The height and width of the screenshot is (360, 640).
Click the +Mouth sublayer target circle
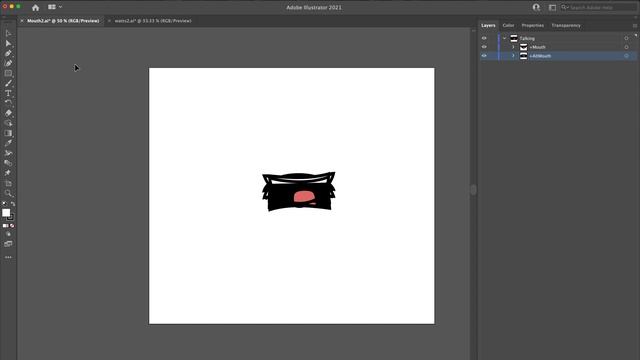click(626, 47)
